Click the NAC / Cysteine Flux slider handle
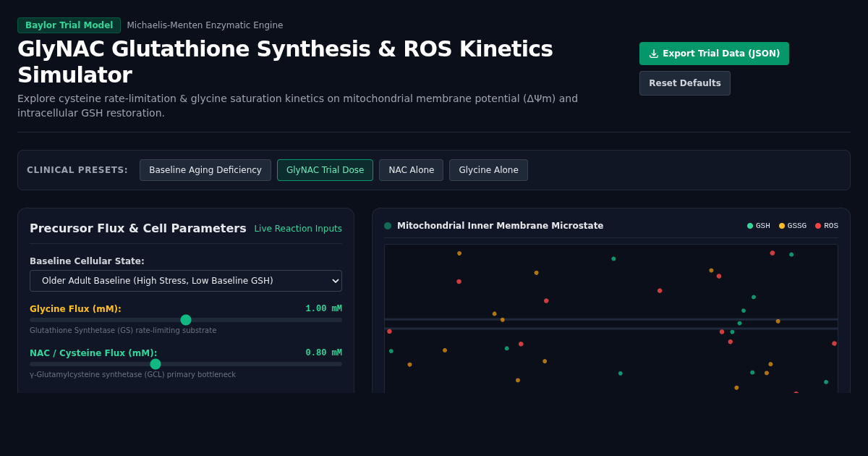Image resolution: width=868 pixels, height=456 pixels. pyautogui.click(x=156, y=364)
